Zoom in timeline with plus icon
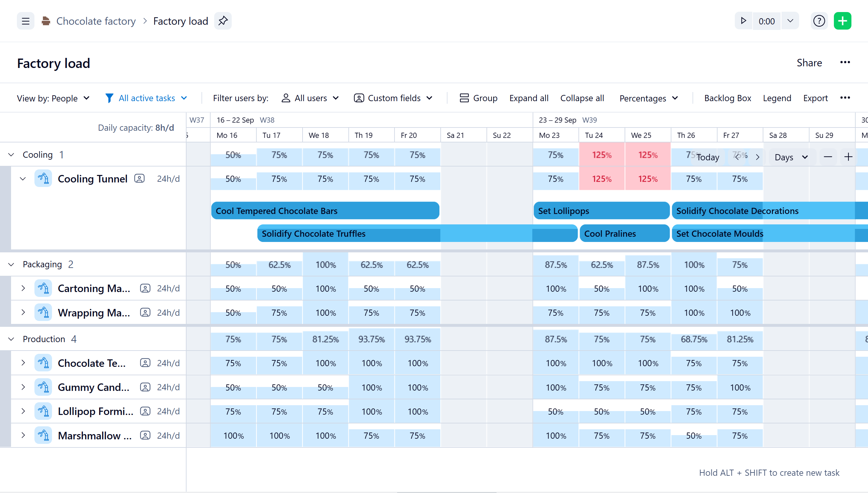Screen dimensions: 868x493 pos(848,157)
